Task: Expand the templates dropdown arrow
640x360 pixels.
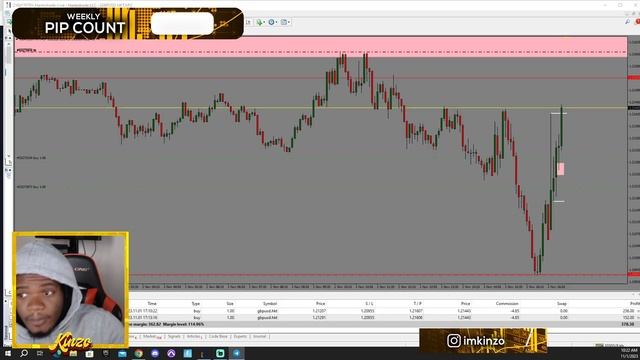Action: 289,22
